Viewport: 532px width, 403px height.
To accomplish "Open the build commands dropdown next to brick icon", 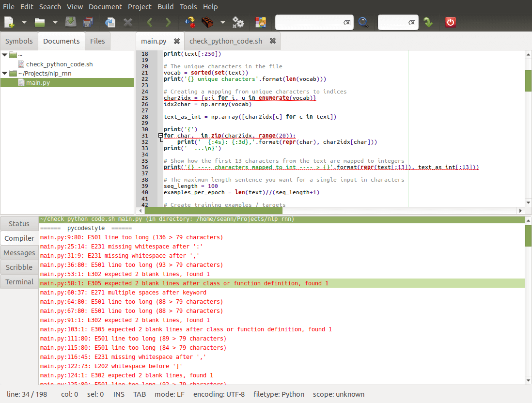I will (x=222, y=22).
